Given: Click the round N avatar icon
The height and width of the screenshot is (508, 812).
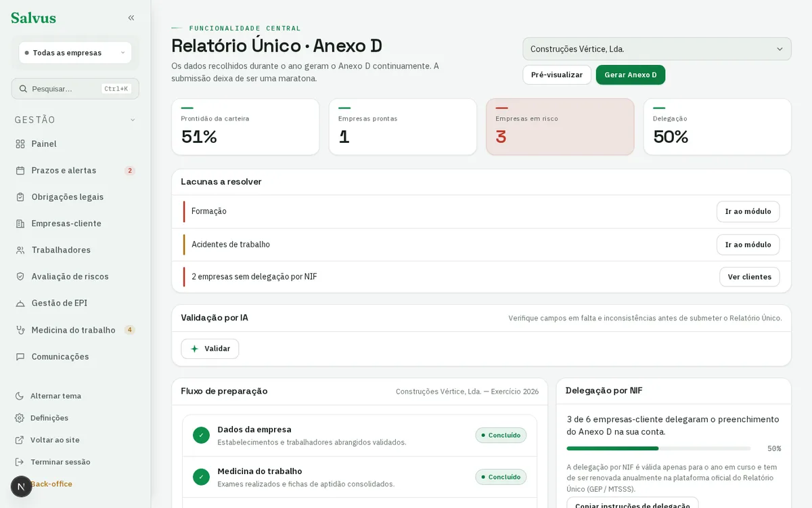Looking at the screenshot, I should (21, 486).
